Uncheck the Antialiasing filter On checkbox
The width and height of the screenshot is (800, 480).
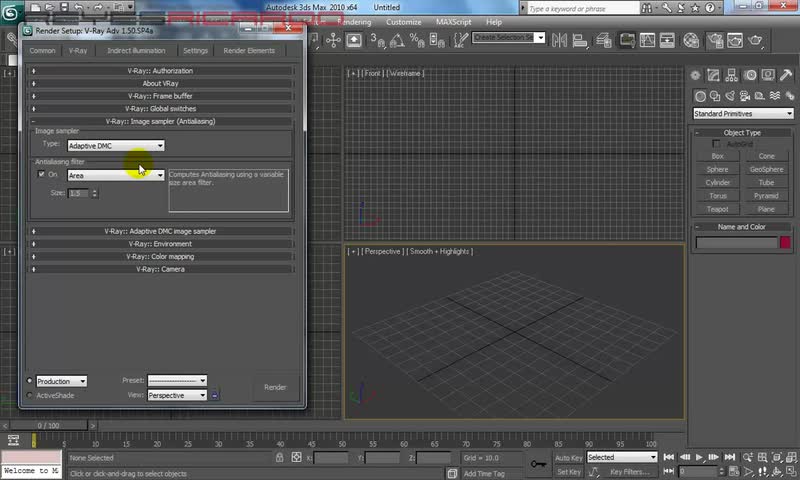point(41,174)
